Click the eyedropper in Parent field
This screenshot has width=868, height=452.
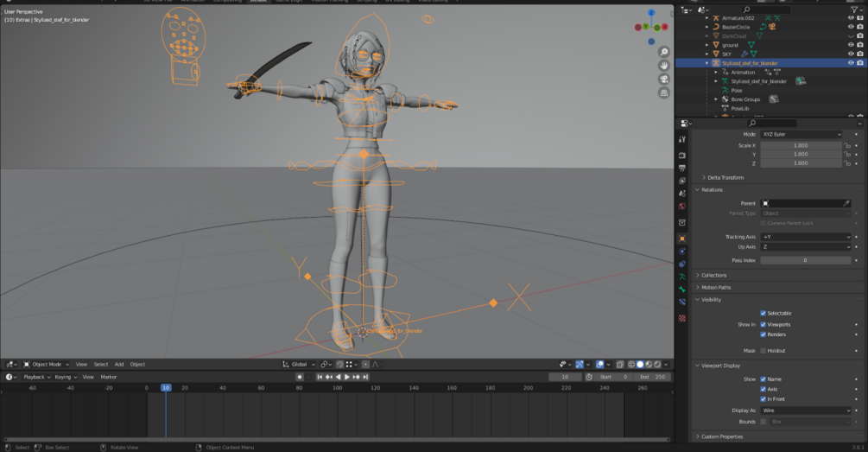pyautogui.click(x=846, y=203)
